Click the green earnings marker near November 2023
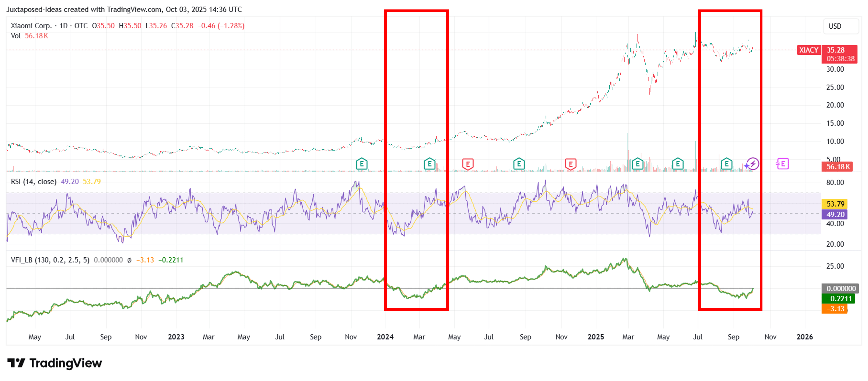The image size is (868, 381). [x=362, y=164]
